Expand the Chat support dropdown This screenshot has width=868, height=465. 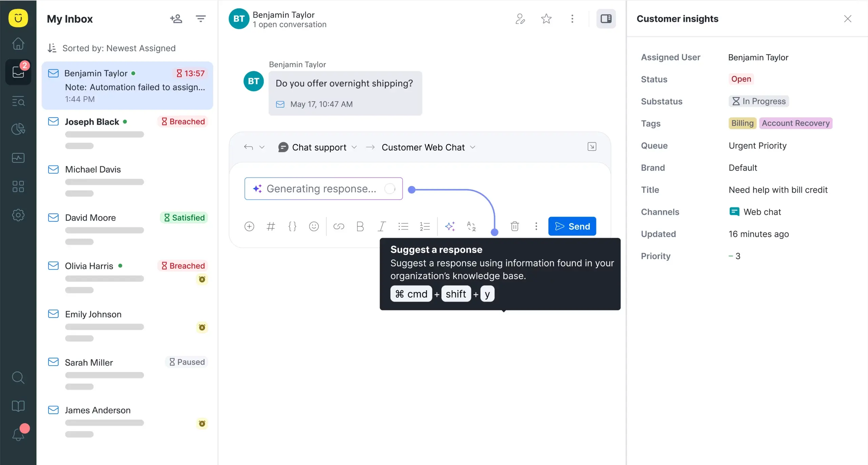coord(318,147)
